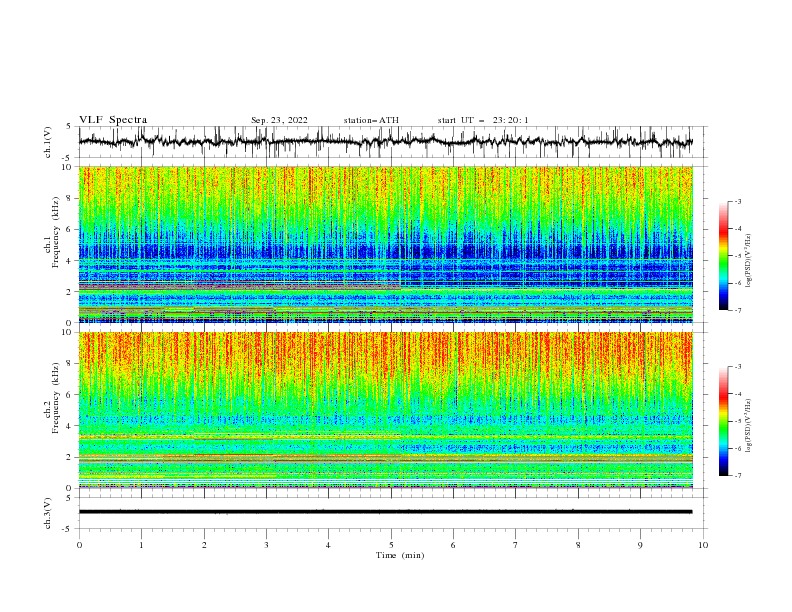
Task: Click time axis tick label '2'
Action: [x=204, y=545]
